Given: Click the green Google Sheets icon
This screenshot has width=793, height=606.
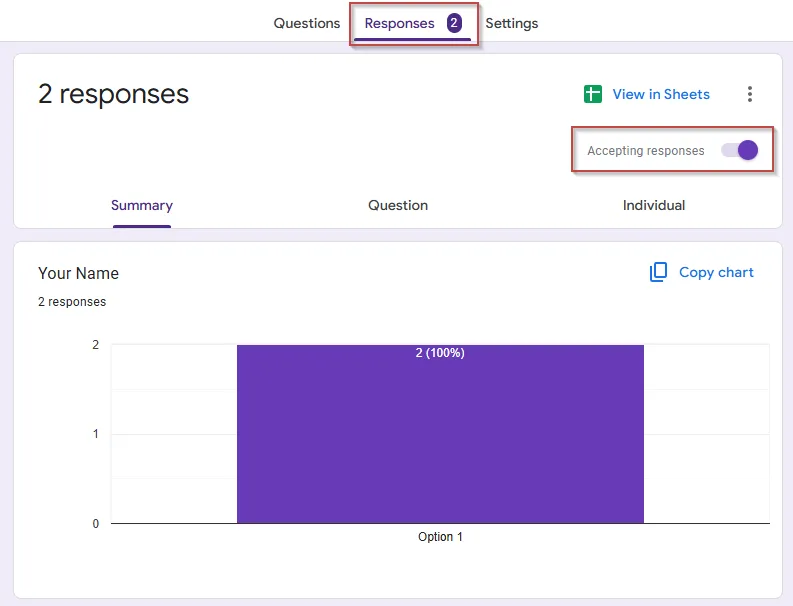Looking at the screenshot, I should [593, 94].
